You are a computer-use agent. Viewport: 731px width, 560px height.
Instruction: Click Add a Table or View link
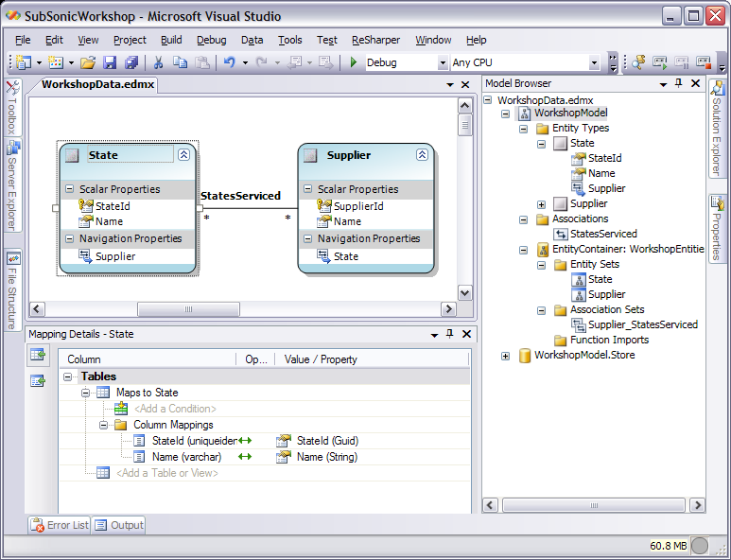(166, 472)
